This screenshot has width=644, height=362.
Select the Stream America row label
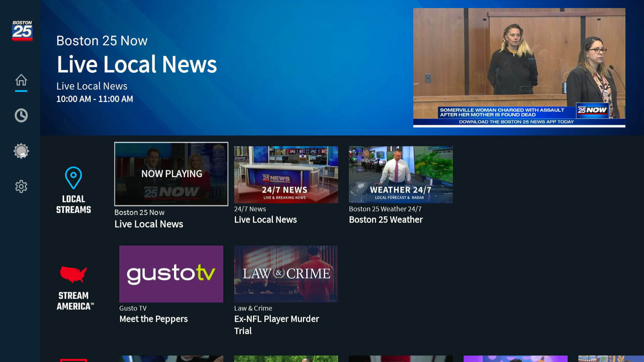(x=74, y=301)
